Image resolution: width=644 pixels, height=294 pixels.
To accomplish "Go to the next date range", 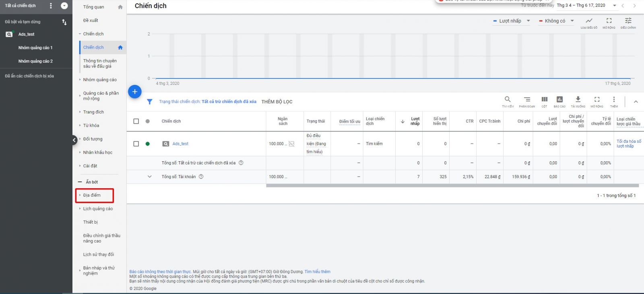I will pyautogui.click(x=634, y=6).
